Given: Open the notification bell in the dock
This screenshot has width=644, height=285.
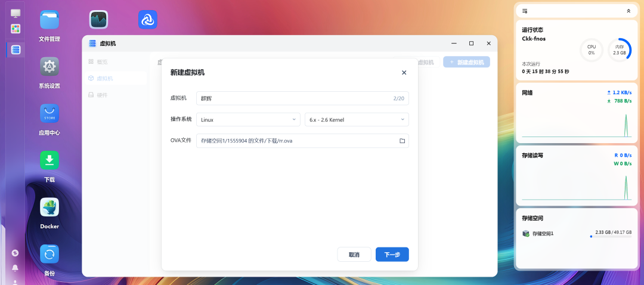Looking at the screenshot, I should pos(15,268).
